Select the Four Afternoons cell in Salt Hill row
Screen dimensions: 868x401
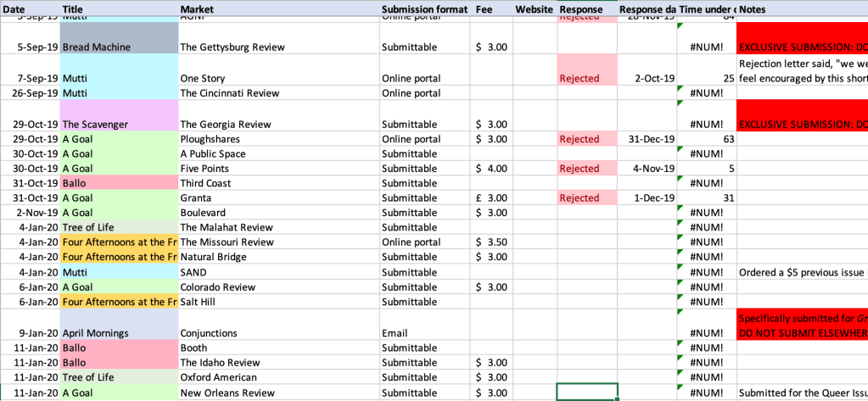[119, 302]
